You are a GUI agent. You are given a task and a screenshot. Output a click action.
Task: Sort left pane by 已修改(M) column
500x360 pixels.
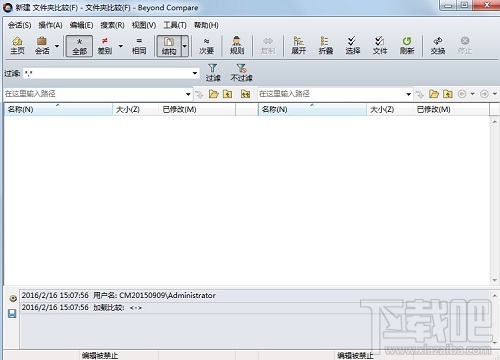pos(197,110)
